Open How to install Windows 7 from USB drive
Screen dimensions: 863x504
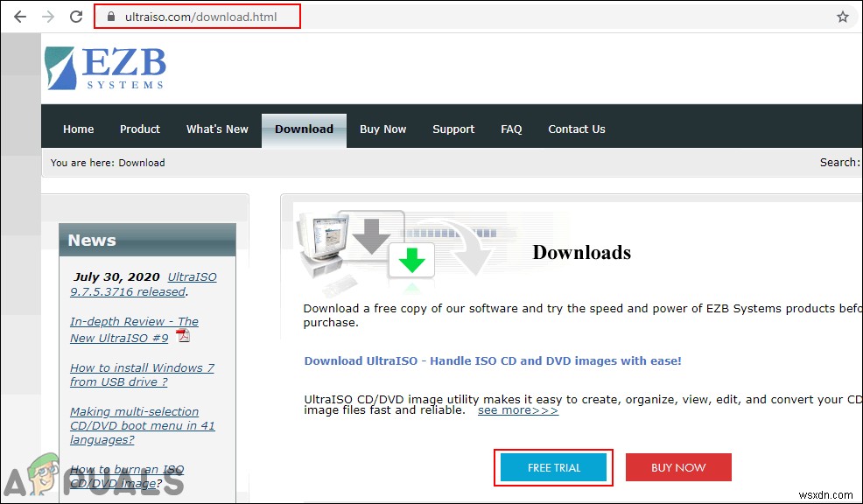pos(142,374)
